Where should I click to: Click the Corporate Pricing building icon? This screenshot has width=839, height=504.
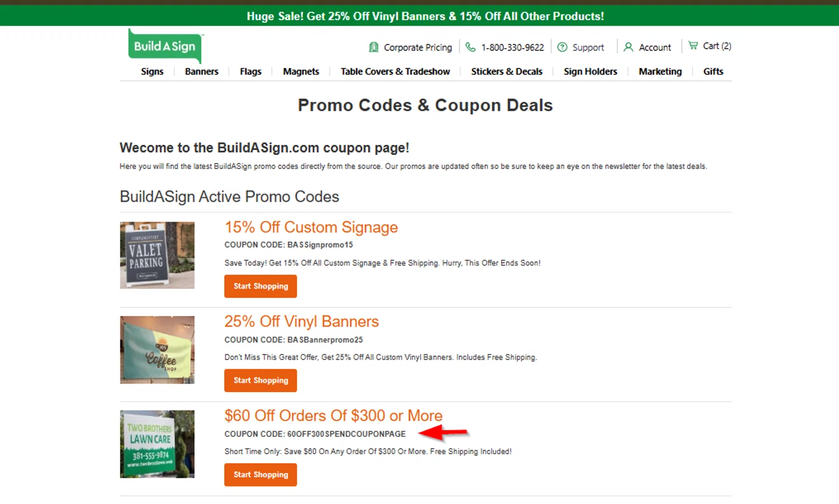point(374,47)
